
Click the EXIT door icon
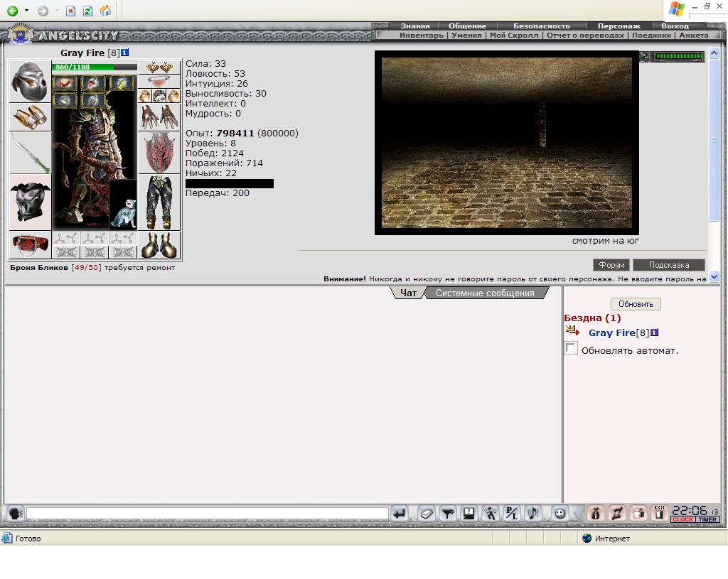click(x=660, y=513)
